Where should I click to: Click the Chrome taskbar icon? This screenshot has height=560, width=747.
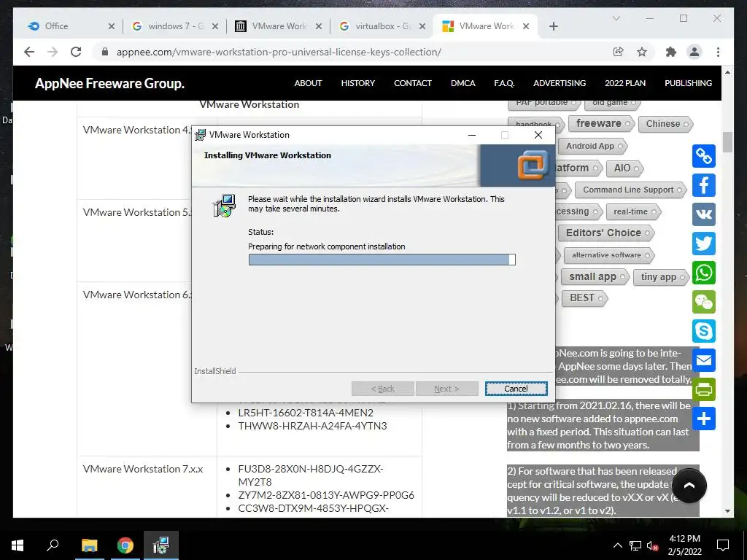tap(125, 545)
